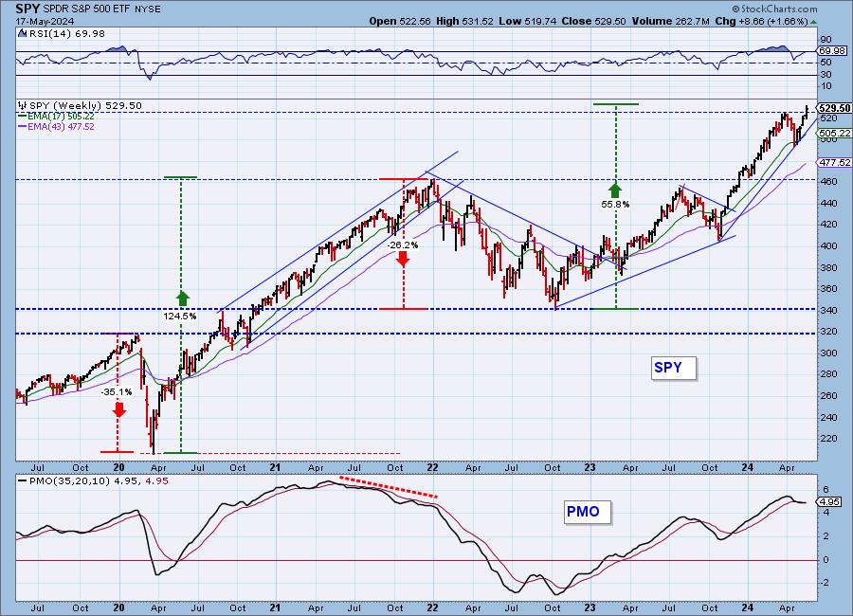853x616 pixels.
Task: Click the black PMO legend line swatch
Action: tap(23, 481)
